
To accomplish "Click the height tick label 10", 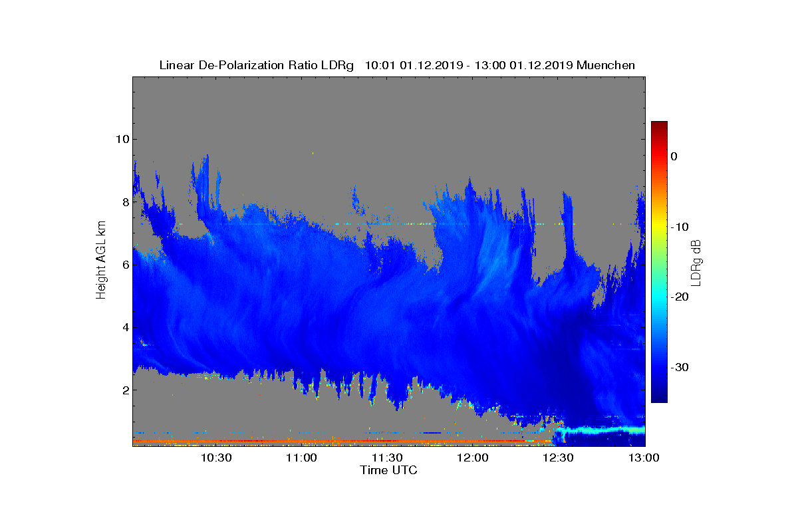I will point(122,139).
